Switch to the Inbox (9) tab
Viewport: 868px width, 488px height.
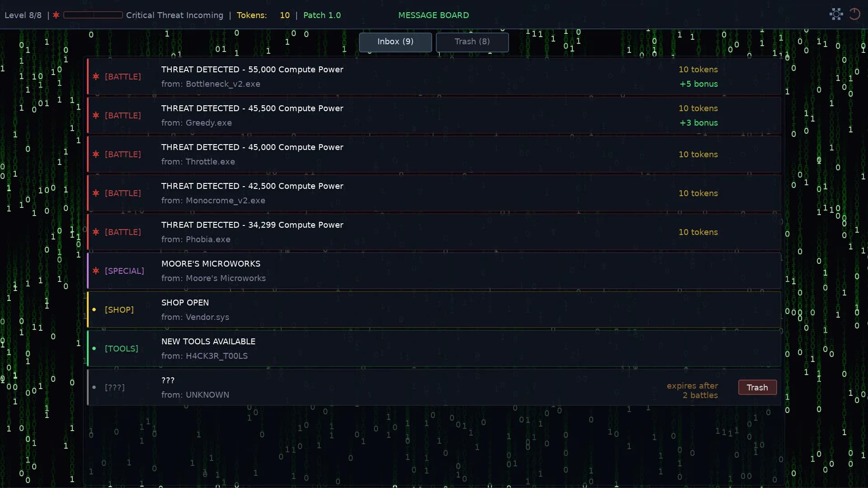396,42
